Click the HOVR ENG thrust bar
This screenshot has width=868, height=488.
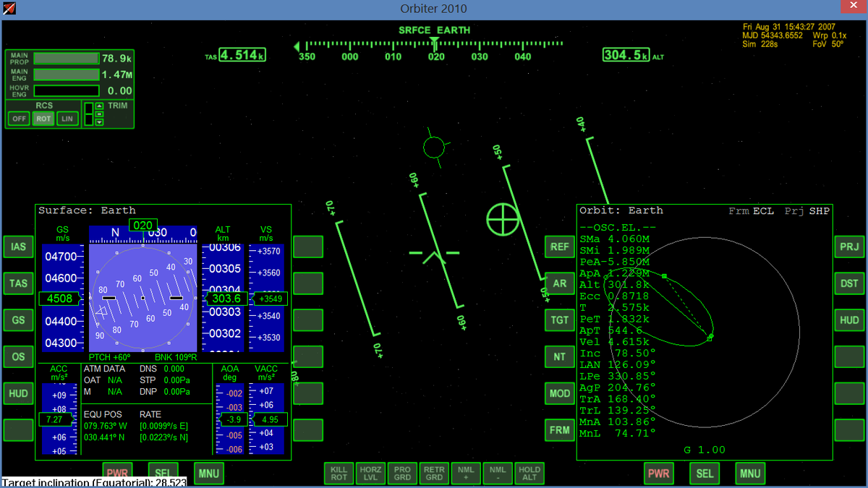pyautogui.click(x=67, y=91)
